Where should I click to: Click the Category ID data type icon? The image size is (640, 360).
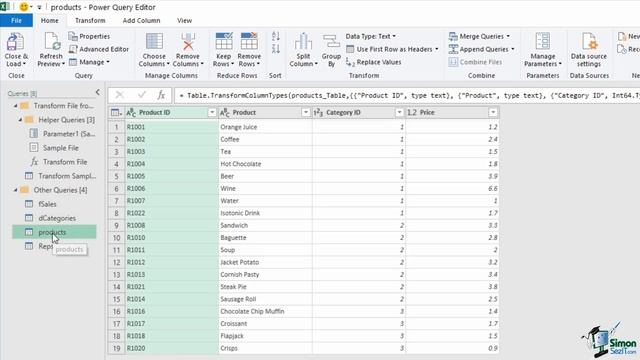pyautogui.click(x=318, y=113)
